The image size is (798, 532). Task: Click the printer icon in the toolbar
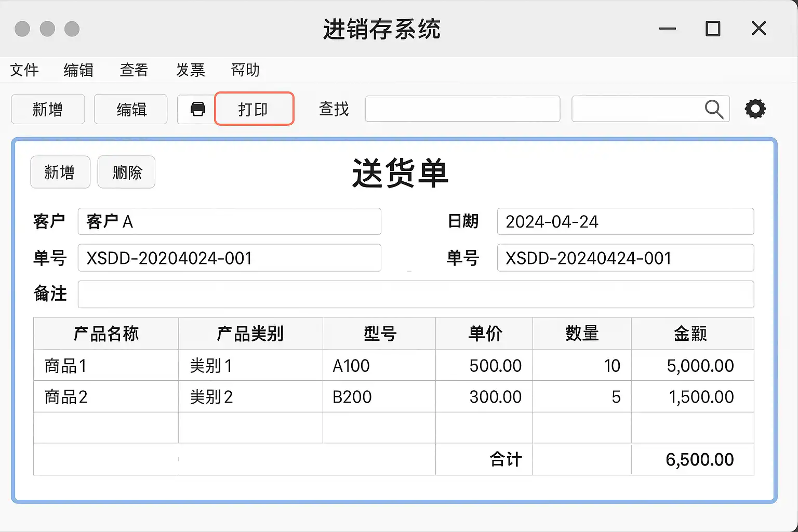197,109
